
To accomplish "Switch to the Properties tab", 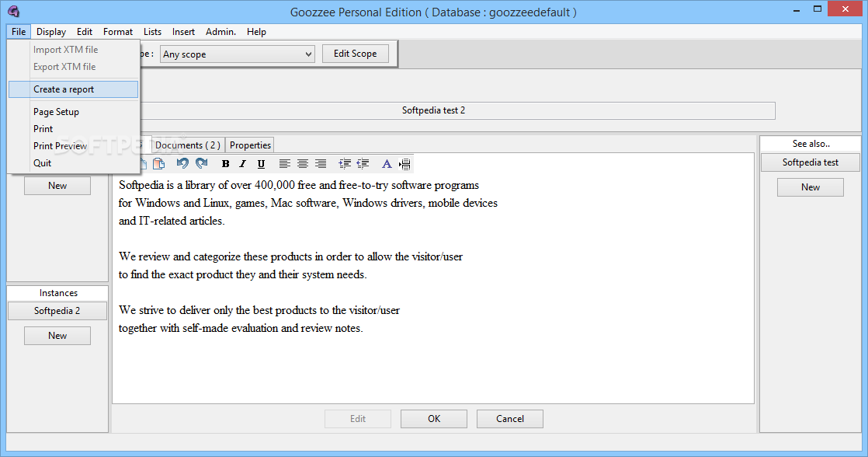I will tap(250, 145).
